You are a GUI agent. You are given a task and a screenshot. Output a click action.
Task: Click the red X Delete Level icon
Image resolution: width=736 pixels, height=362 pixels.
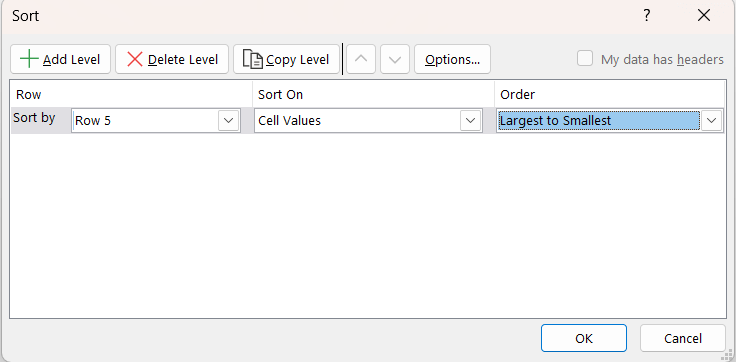click(135, 60)
